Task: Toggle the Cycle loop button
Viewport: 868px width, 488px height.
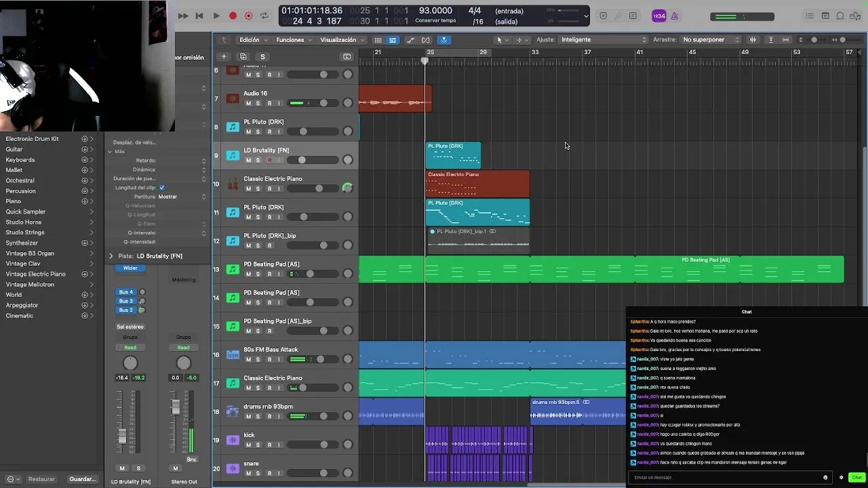Action: (x=264, y=16)
